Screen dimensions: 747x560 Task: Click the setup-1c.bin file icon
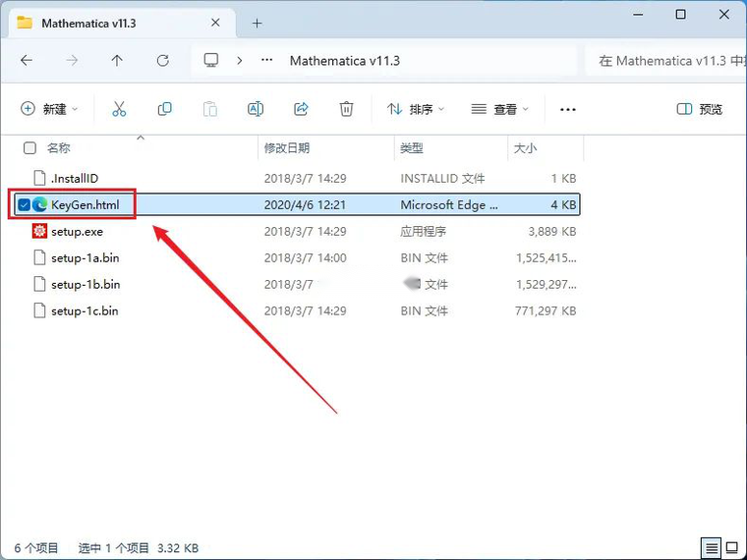tap(39, 311)
